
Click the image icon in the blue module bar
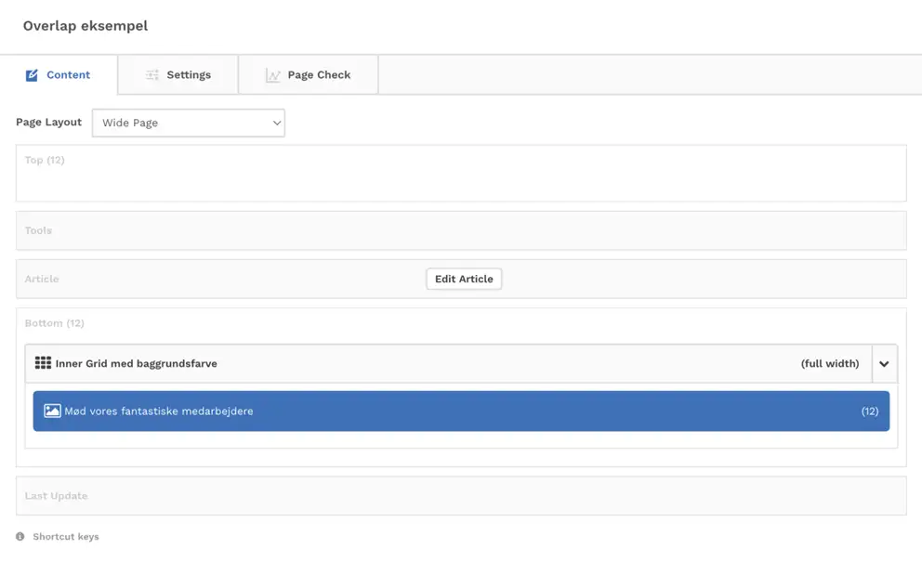pyautogui.click(x=52, y=411)
